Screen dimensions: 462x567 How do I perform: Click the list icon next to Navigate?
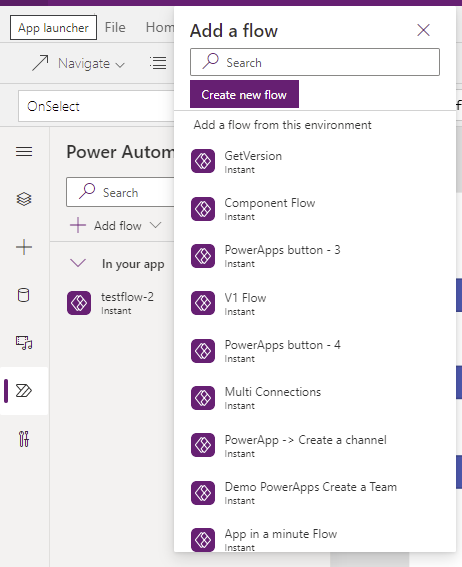(x=158, y=63)
